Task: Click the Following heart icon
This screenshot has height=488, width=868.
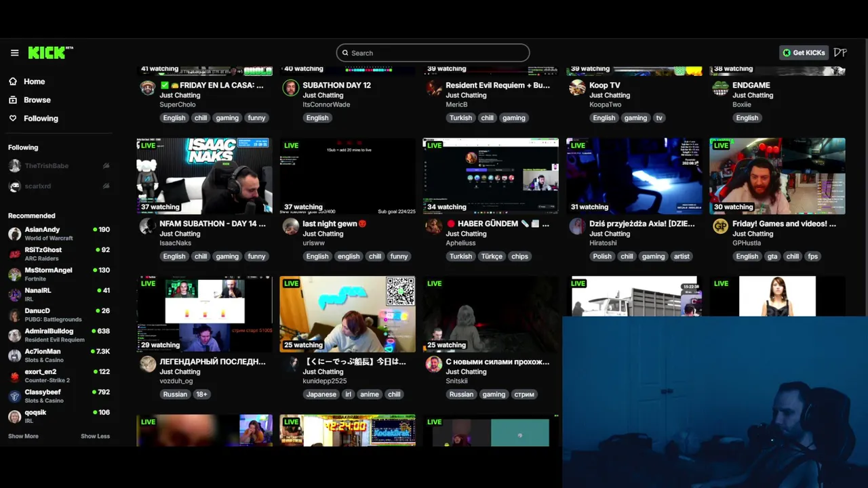Action: (13, 118)
